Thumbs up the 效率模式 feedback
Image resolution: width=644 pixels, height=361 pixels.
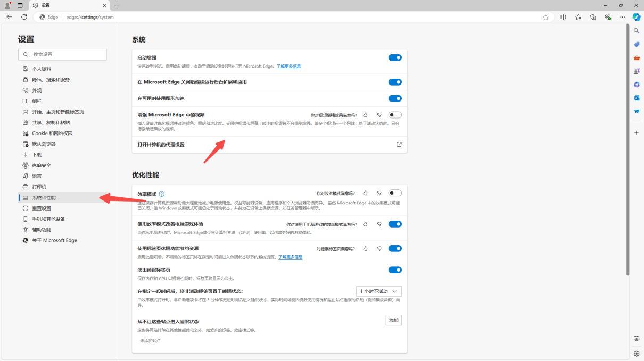point(366,193)
